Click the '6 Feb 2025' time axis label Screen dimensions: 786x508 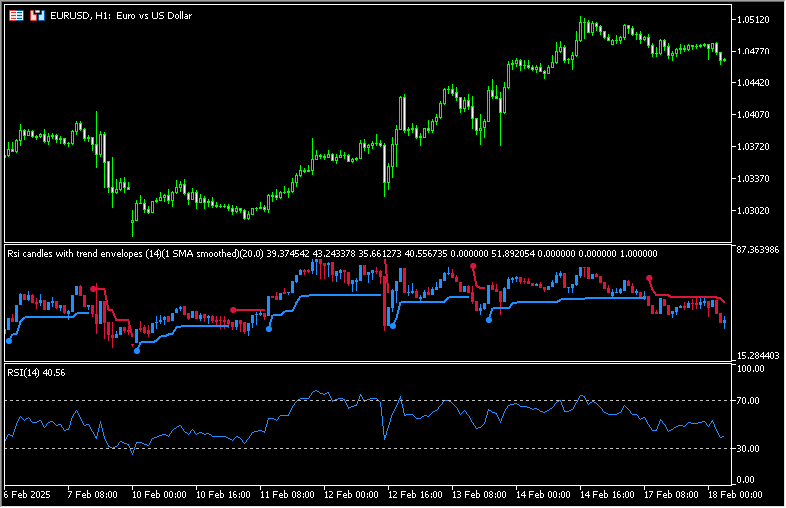point(27,495)
